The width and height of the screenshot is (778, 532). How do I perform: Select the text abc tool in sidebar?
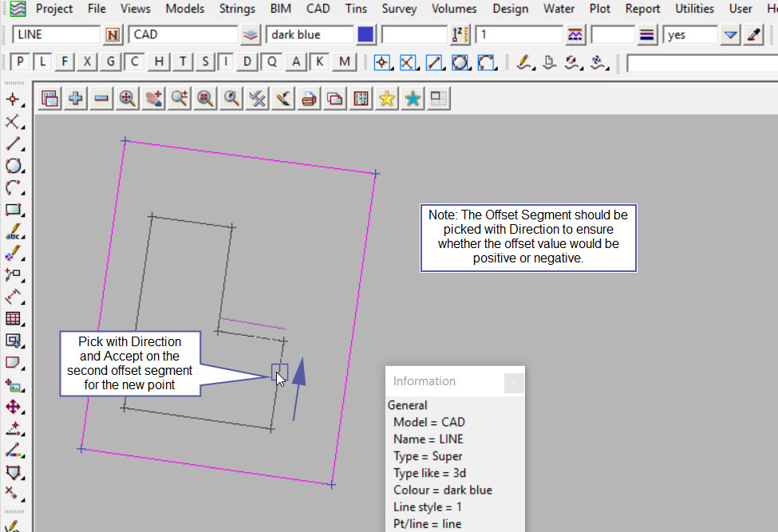point(13,233)
